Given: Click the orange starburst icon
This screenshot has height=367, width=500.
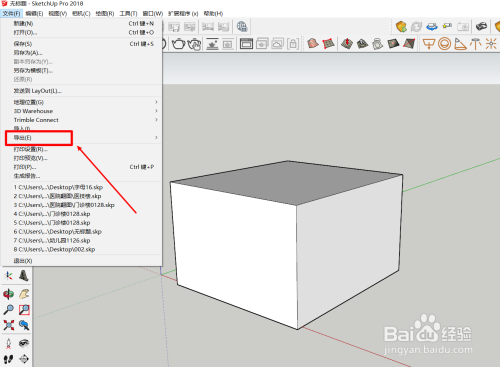Looking at the screenshot, I should pyautogui.click(x=491, y=44).
